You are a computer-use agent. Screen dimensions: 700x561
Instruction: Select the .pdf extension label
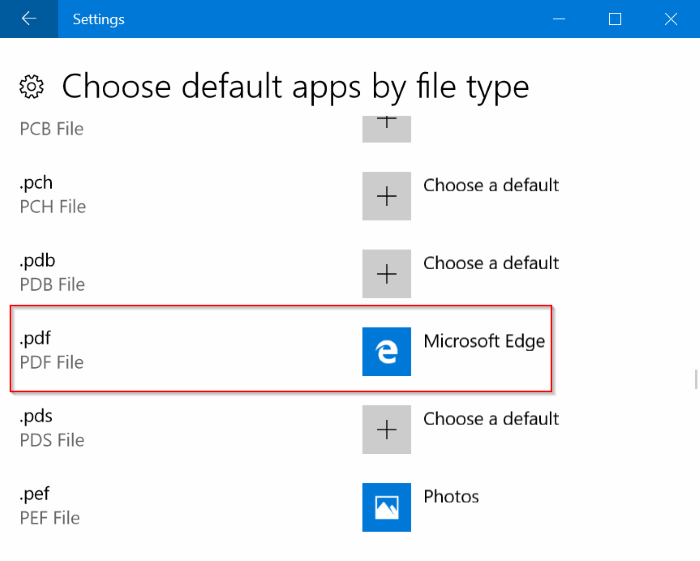tap(35, 338)
